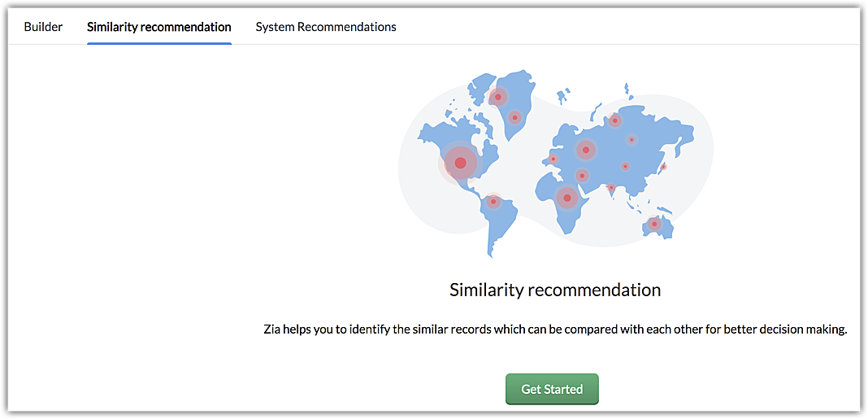Switch to the Builder tab
Viewport: 868px width, 419px height.
pos(43,27)
